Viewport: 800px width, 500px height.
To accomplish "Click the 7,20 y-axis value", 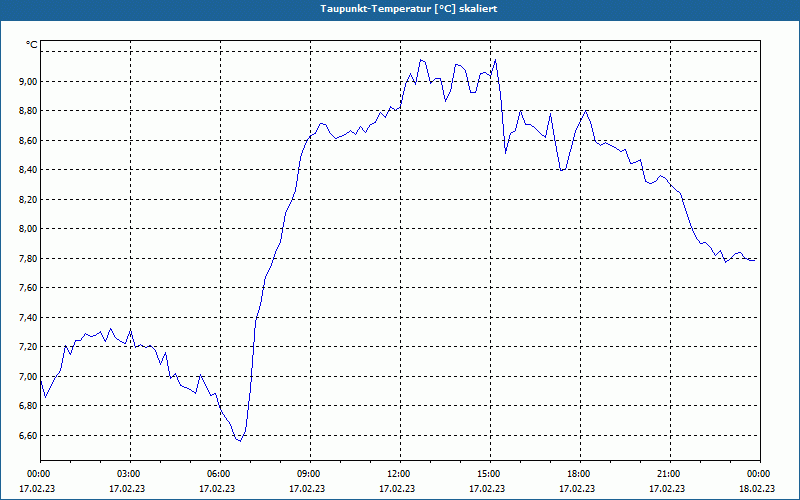I will 29,347.
